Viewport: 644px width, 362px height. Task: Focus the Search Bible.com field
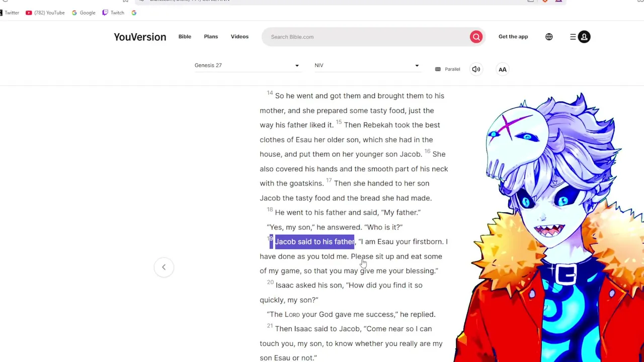[367, 37]
